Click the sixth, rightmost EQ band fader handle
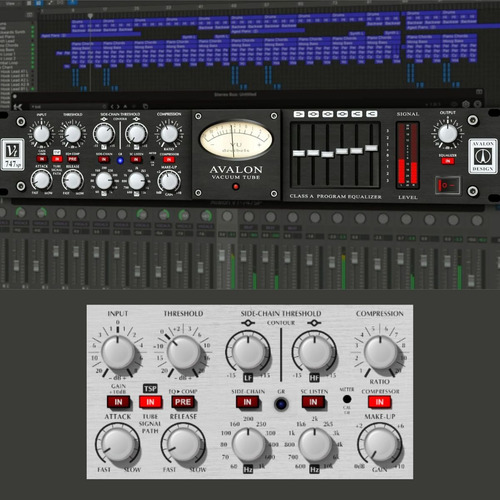 371,148
